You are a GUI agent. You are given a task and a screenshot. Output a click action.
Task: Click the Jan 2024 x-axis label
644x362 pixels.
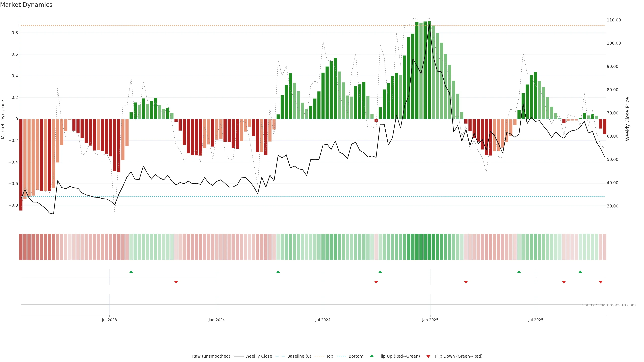click(217, 320)
